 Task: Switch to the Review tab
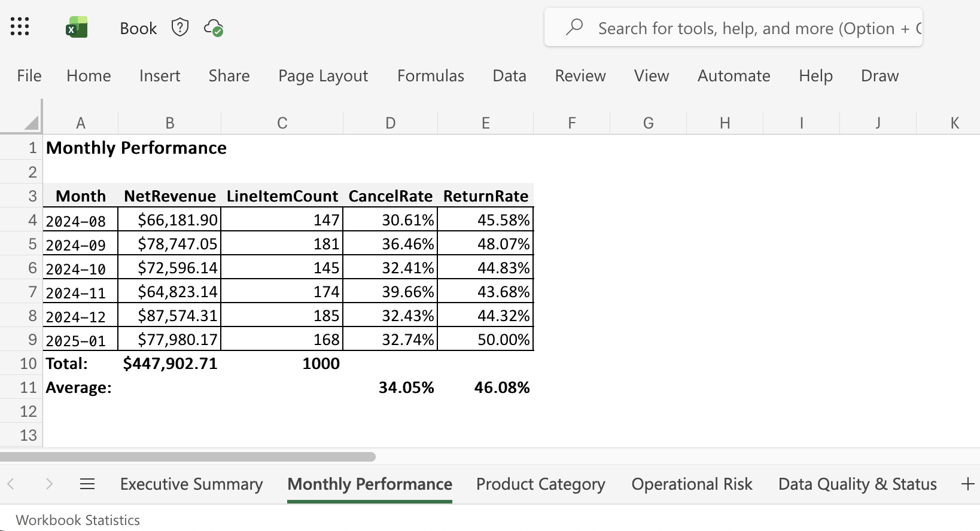[580, 76]
